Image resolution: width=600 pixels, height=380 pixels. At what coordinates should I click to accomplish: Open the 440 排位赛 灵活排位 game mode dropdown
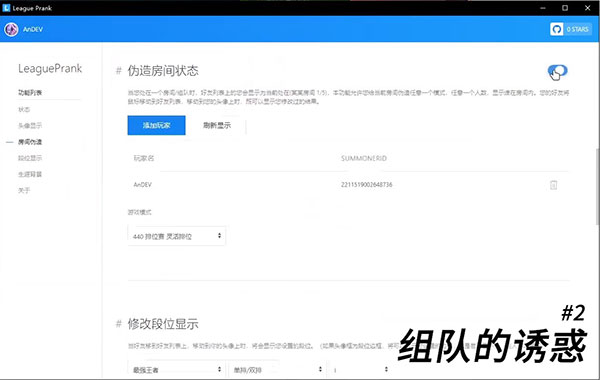coord(176,236)
